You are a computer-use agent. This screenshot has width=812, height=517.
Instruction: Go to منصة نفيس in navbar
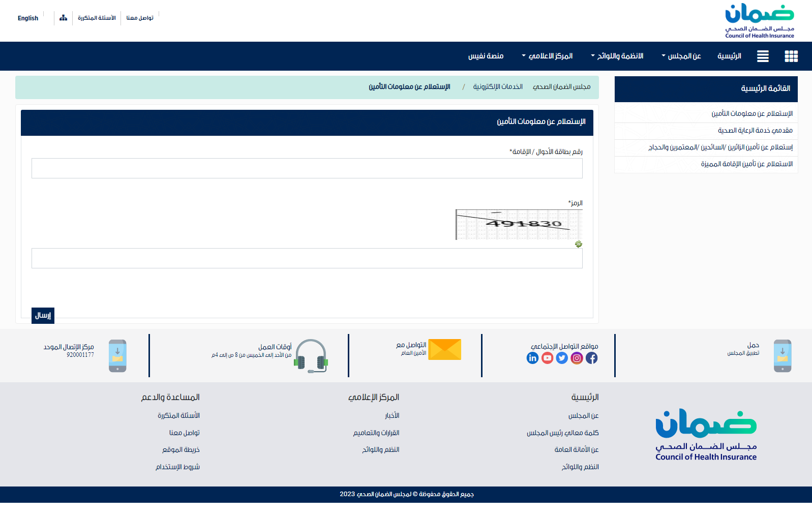[x=486, y=56]
